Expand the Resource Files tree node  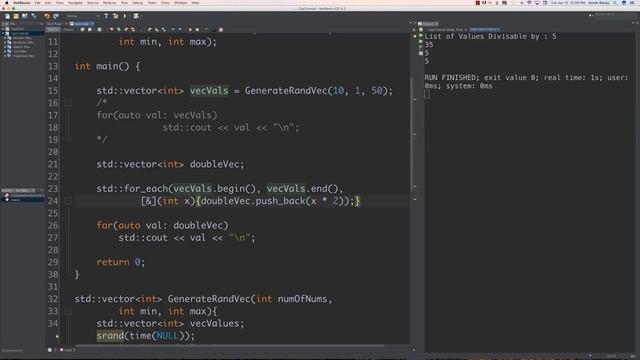[5, 42]
